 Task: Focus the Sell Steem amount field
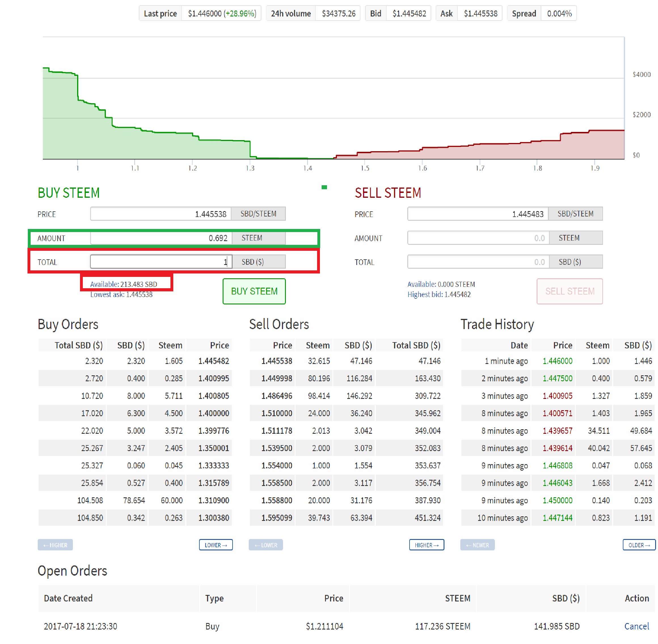478,238
